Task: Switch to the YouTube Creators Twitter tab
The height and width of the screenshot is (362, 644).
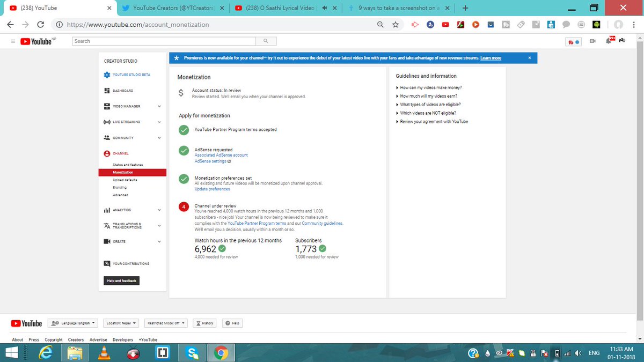Action: tap(172, 8)
